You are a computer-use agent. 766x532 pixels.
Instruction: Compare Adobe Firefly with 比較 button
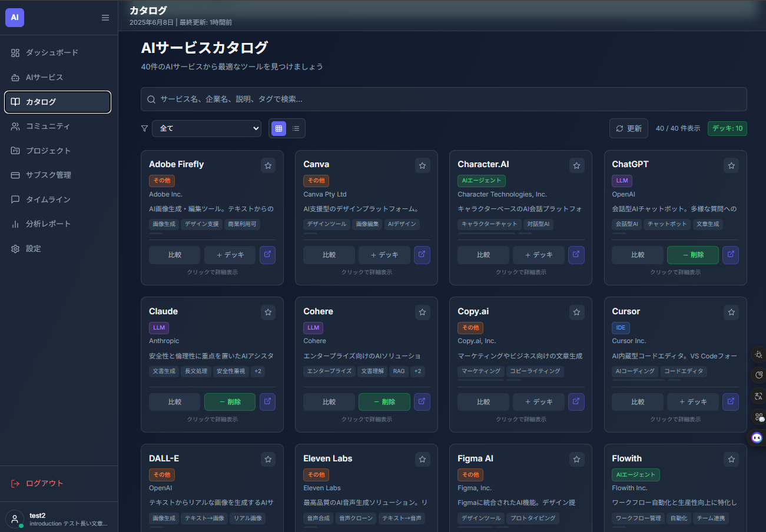174,255
